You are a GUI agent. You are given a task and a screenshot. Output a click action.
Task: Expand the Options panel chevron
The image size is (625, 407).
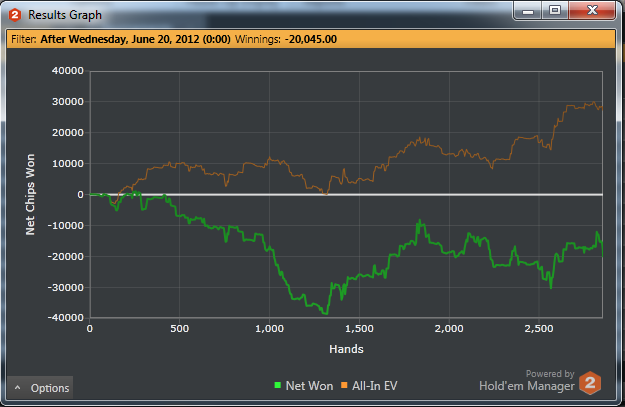point(18,387)
